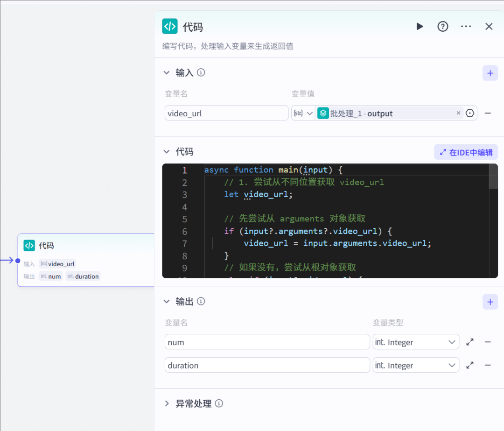The height and width of the screenshot is (431, 504).
Task: Click the 变量值 column header
Action: pos(303,93)
